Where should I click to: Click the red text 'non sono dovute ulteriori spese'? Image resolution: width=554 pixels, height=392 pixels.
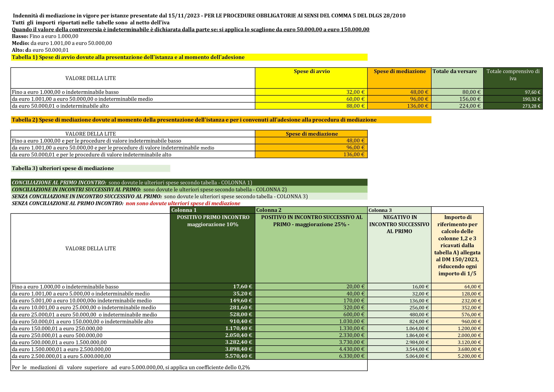click(x=183, y=203)
